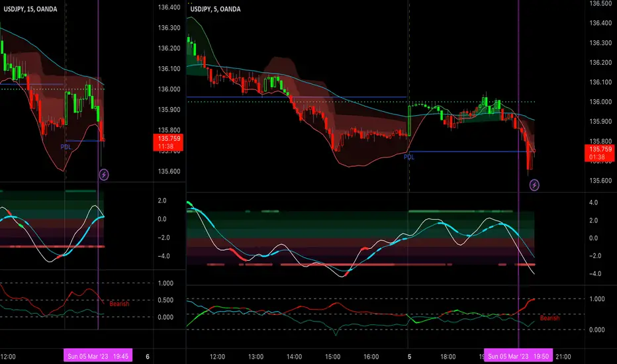Click the Bearish label in left lower pane
The image size is (617, 364).
pyautogui.click(x=119, y=304)
